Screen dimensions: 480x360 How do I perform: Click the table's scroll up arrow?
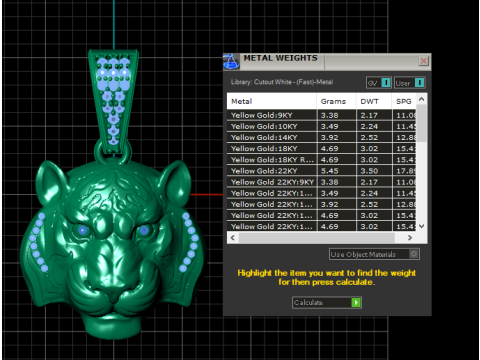pos(421,99)
